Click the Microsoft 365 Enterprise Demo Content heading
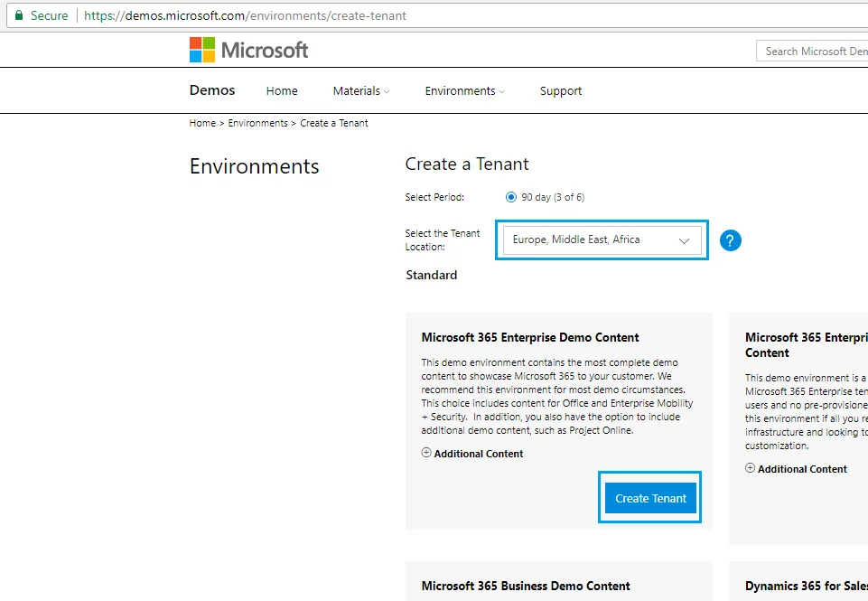 coord(530,337)
